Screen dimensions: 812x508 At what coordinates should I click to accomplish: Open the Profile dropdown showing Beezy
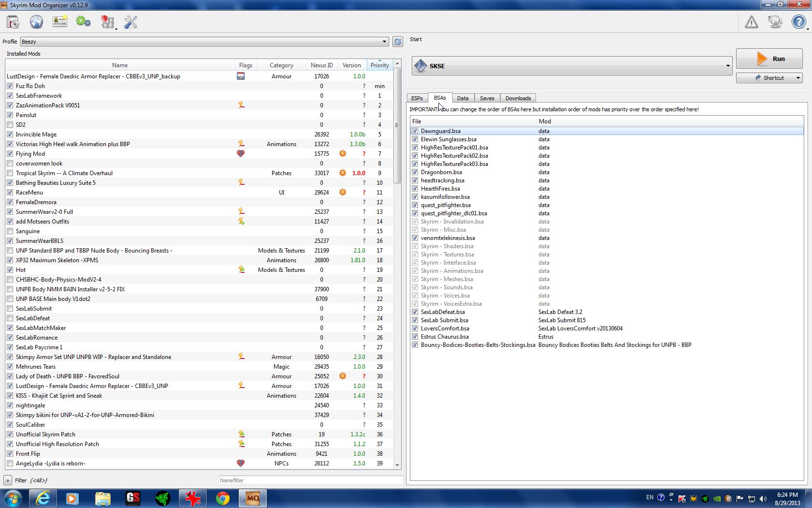204,42
